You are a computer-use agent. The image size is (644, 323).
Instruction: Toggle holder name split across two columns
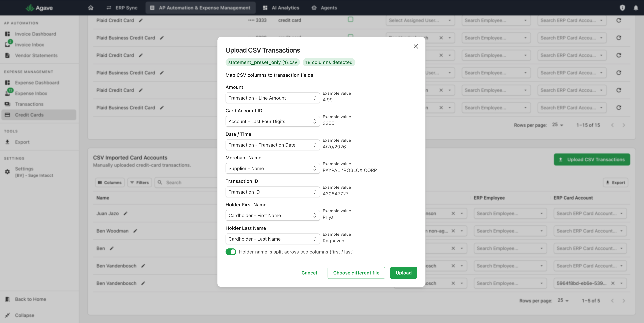[x=231, y=252]
